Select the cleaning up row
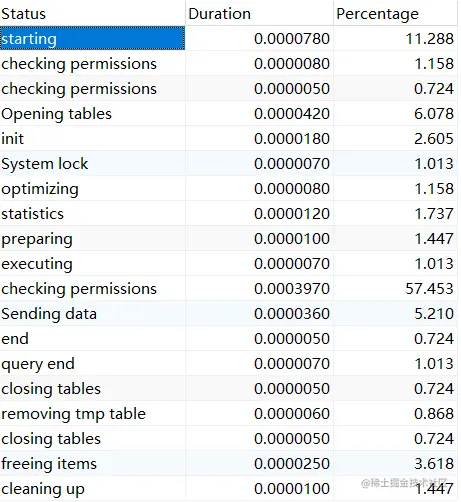This screenshot has width=461, height=502. (x=229, y=488)
